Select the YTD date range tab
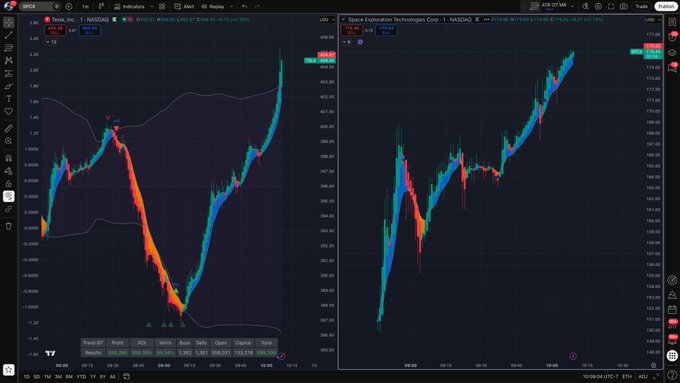This screenshot has width=680, height=383. point(81,376)
